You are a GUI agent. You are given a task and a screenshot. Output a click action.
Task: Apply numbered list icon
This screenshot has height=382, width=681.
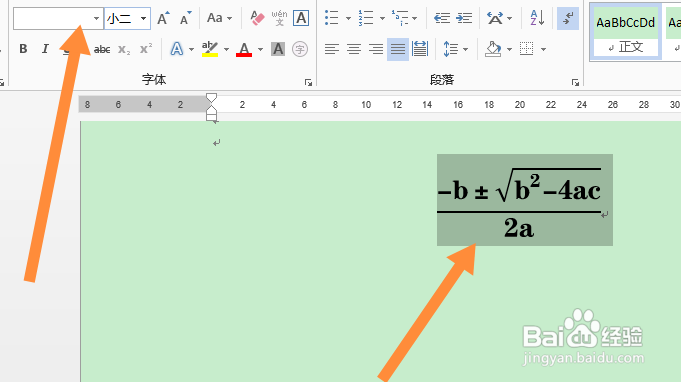(366, 18)
